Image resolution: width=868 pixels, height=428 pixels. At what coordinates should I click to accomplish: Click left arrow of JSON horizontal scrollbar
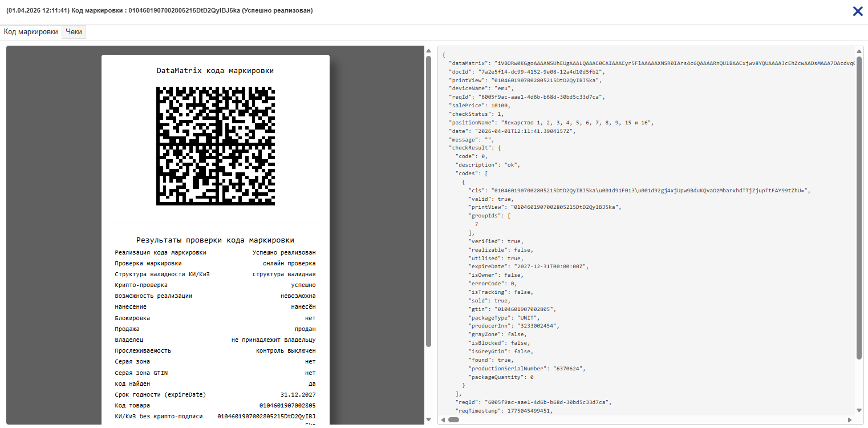[x=443, y=419]
